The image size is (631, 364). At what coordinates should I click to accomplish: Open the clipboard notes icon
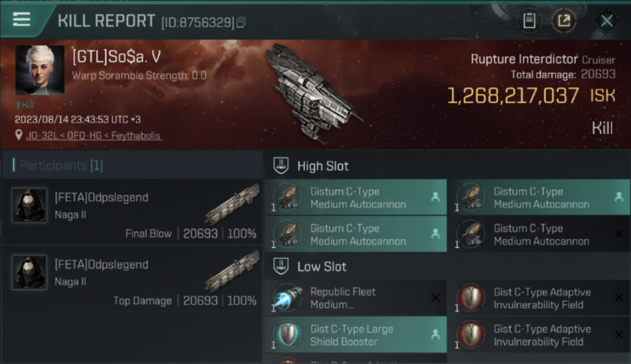click(529, 21)
